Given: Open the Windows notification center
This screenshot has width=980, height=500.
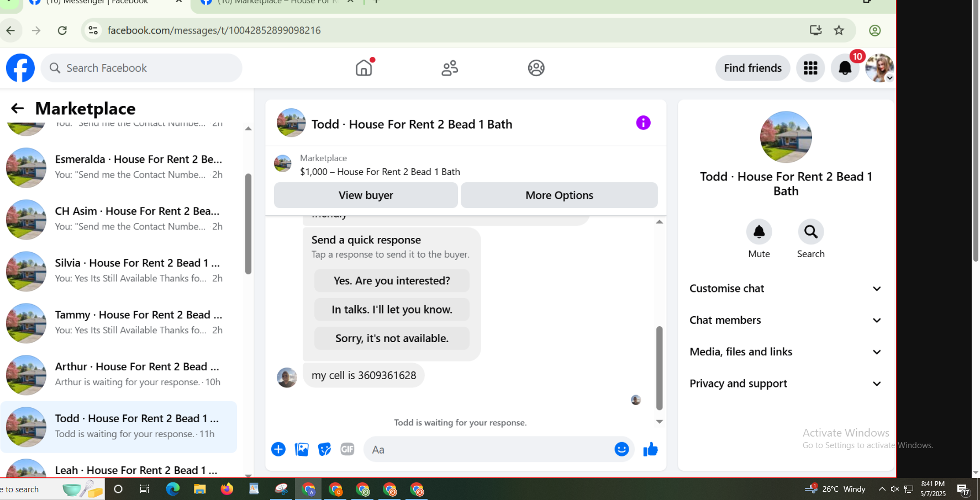Looking at the screenshot, I should (963, 489).
